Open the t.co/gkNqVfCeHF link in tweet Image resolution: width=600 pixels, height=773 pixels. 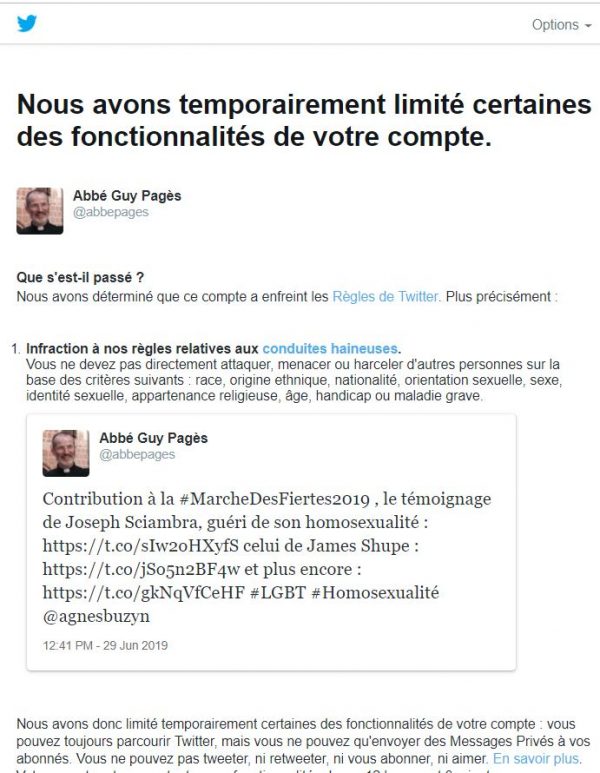coord(143,593)
